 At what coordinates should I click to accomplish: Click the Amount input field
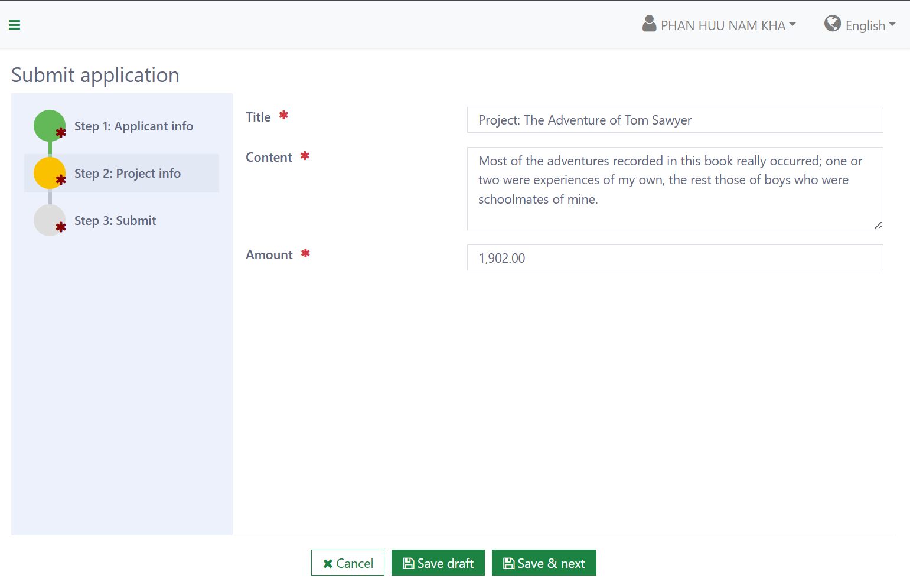(675, 257)
